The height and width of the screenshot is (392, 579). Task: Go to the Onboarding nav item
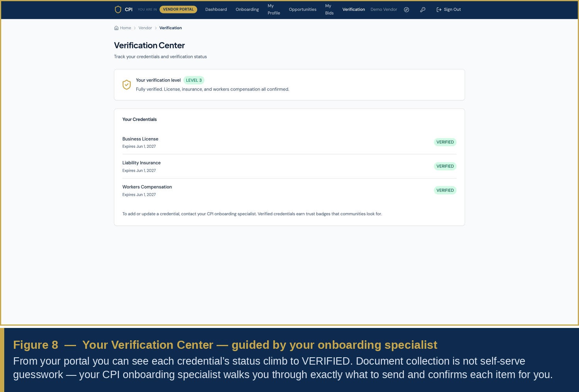coord(247,10)
